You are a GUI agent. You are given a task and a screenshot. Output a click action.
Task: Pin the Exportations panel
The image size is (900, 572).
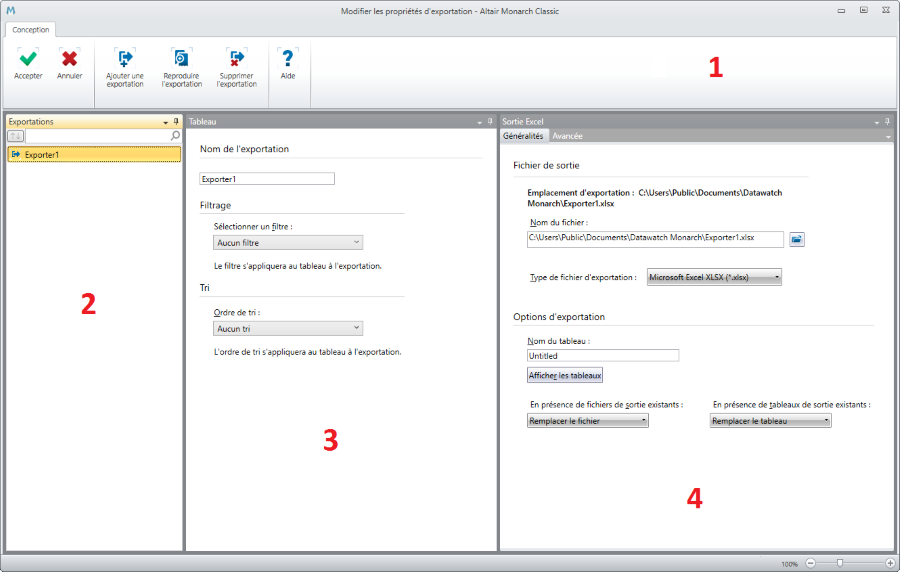click(x=176, y=122)
